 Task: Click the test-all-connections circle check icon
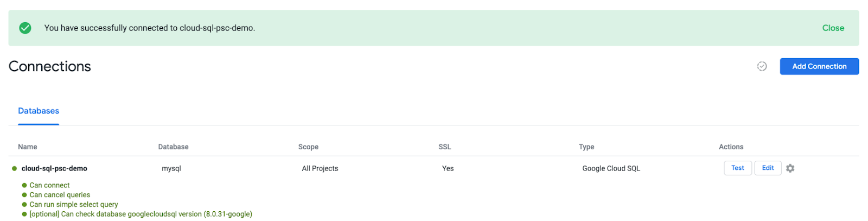pyautogui.click(x=762, y=66)
